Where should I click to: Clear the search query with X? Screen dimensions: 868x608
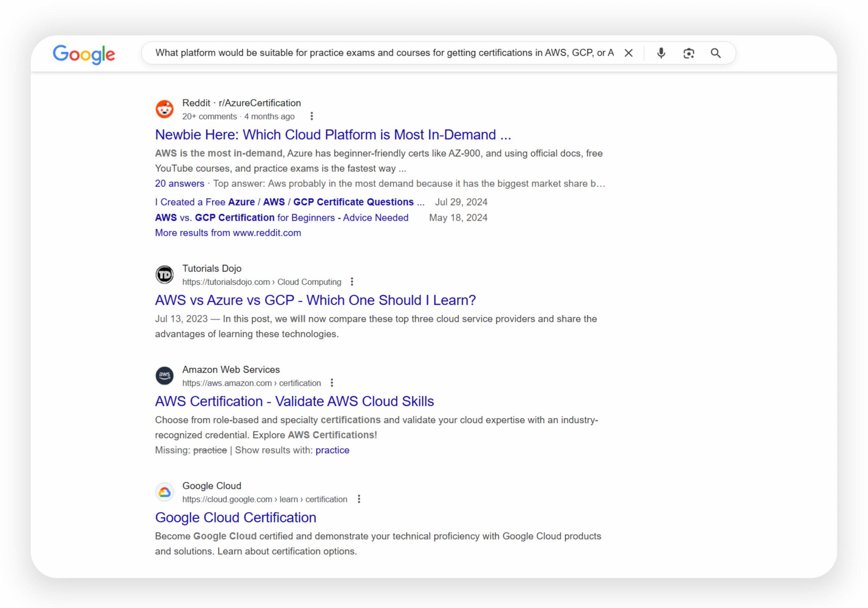click(x=628, y=53)
